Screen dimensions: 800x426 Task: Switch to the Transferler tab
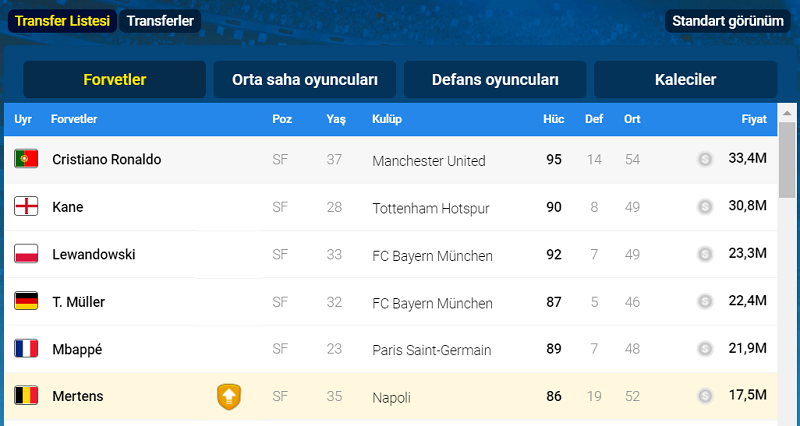click(x=160, y=21)
